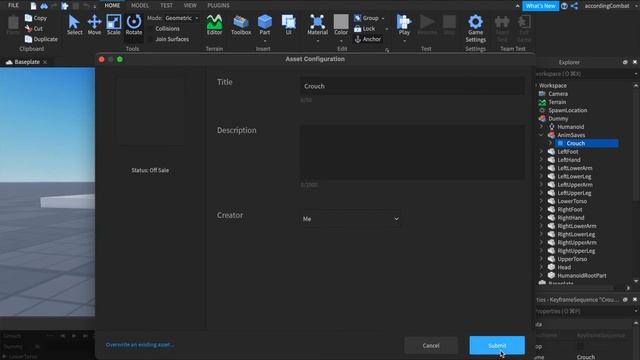Open the FILE menu
The width and height of the screenshot is (640, 360).
13,5
